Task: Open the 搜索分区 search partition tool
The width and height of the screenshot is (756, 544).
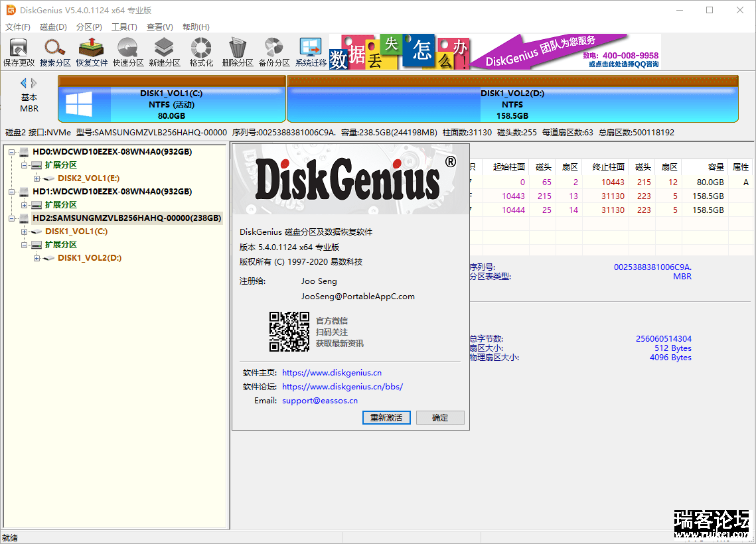Action: pos(55,52)
